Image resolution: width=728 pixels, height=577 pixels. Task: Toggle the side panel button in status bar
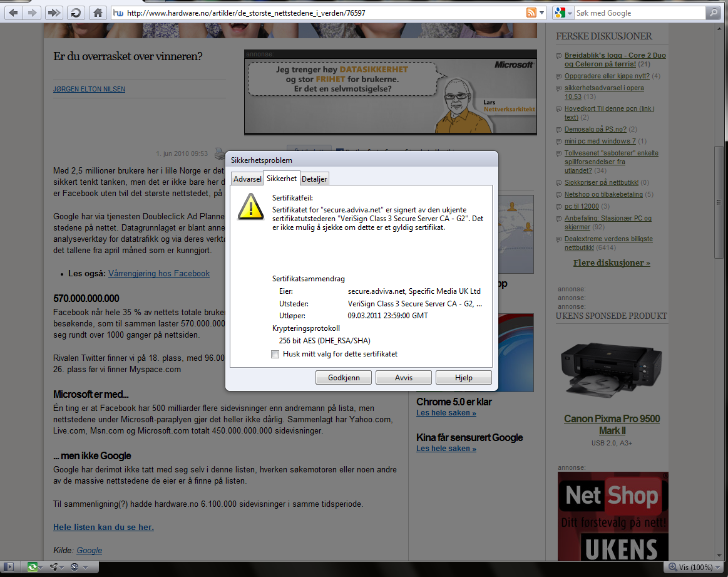(x=9, y=567)
